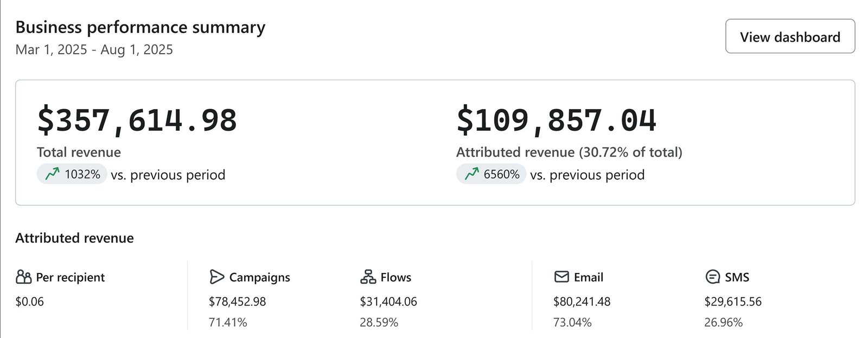
Task: Click the $357,614.98 total revenue figure
Action: pos(137,120)
